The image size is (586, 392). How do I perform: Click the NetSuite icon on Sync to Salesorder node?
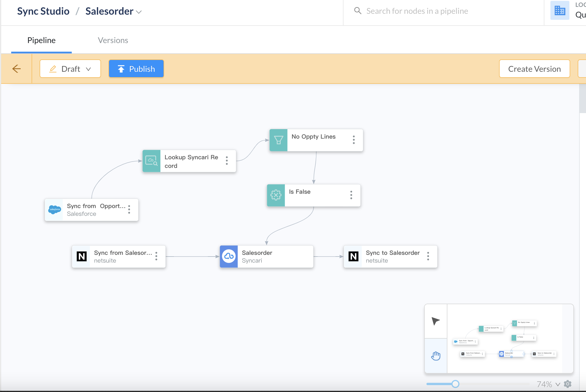(353, 256)
